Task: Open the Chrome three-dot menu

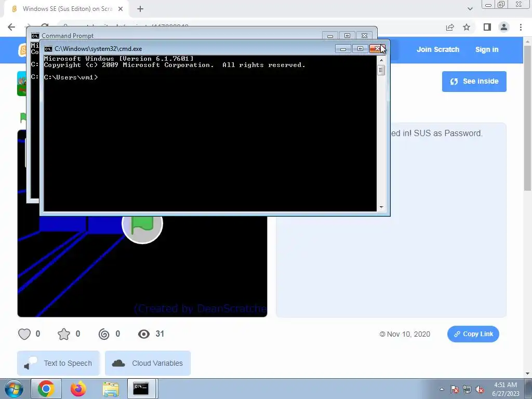Action: coord(521,27)
